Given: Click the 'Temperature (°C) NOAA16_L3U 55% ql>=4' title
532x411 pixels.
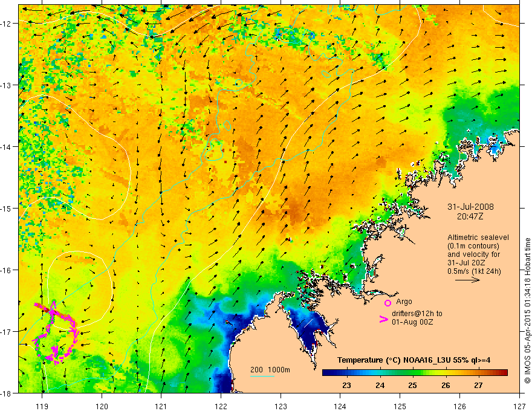Looking at the screenshot, I should click(x=414, y=360).
